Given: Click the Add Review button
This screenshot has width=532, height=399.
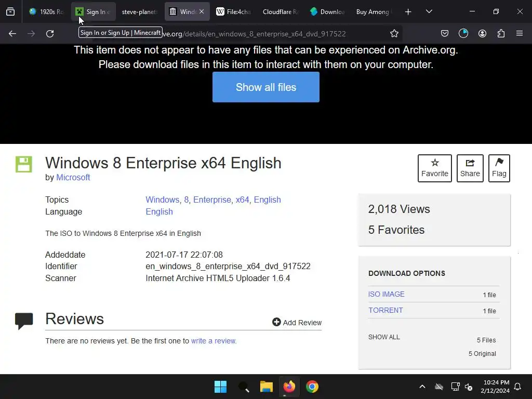Looking at the screenshot, I should (297, 322).
